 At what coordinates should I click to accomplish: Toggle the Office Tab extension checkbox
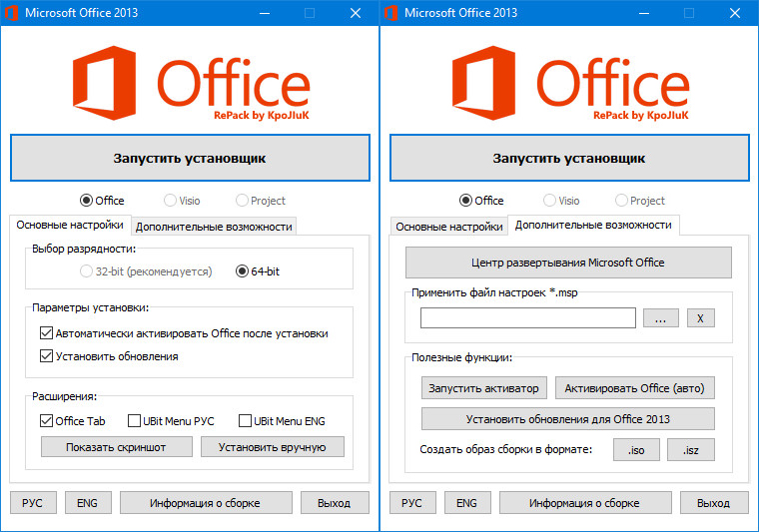tap(46, 421)
